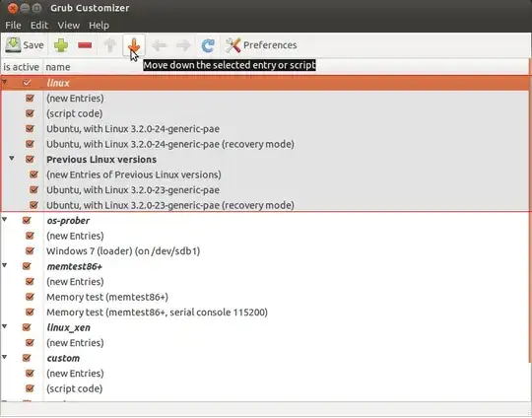Collapse Previous Linux versions submenu
The width and height of the screenshot is (532, 418).
point(12,159)
